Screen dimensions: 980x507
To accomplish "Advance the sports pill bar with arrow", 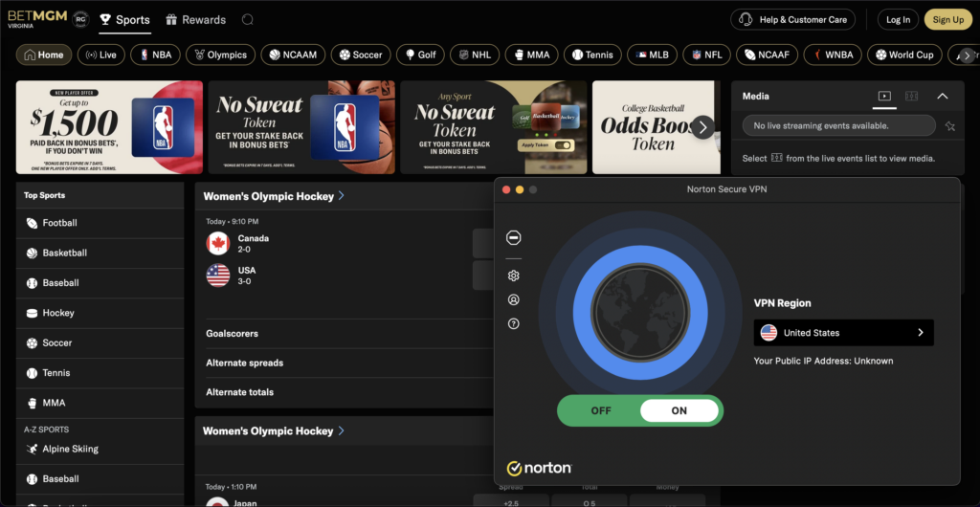I will (967, 55).
